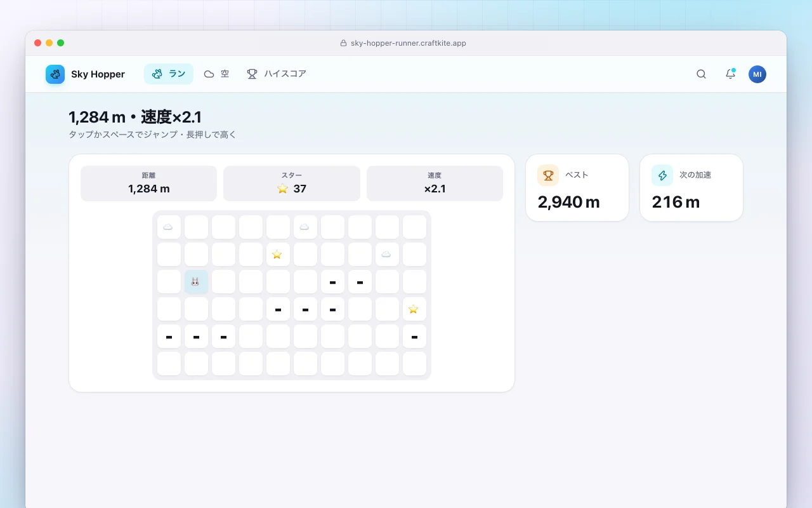Click the page heading 1,284 m・速度×2.1
The height and width of the screenshot is (508, 812).
pos(135,117)
